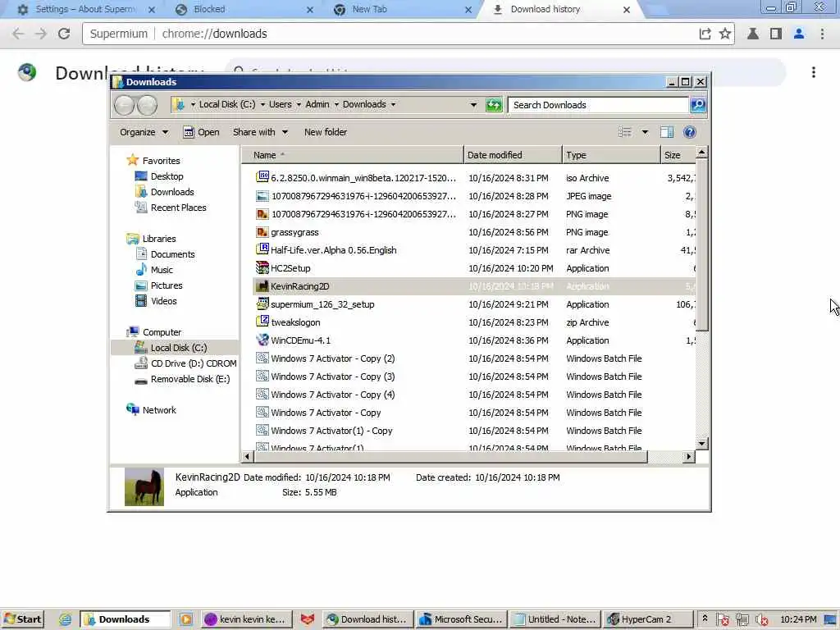The image size is (840, 630).
Task: Click horizontal scrollbar right arrow
Action: tap(689, 457)
